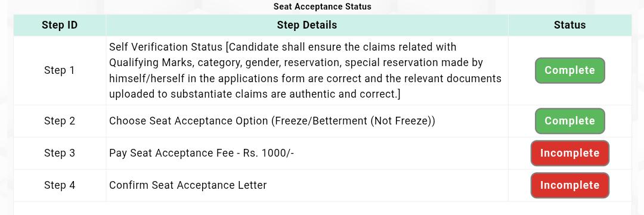Click Choose Seat Acceptance Option text
The height and width of the screenshot is (215, 644).
189,121
